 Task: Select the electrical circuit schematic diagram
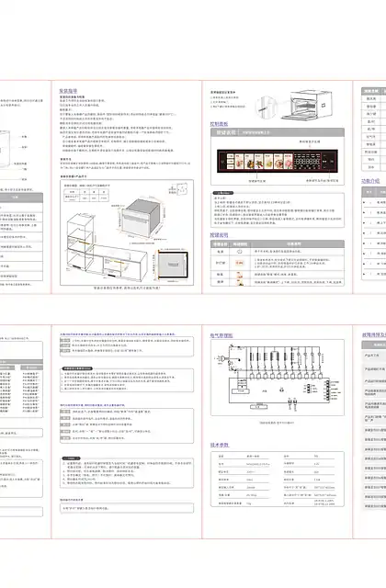coord(277,377)
